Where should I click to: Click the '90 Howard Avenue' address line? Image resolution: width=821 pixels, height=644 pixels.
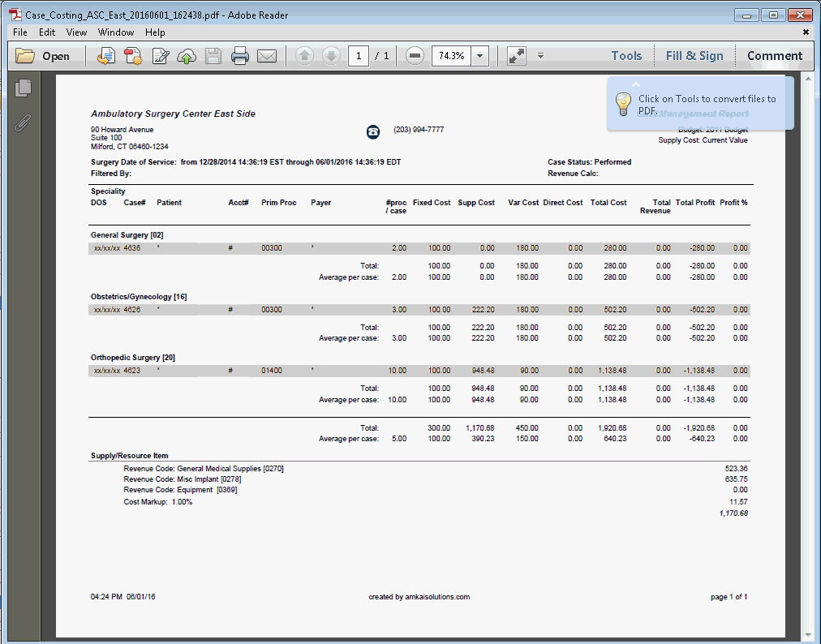122,129
